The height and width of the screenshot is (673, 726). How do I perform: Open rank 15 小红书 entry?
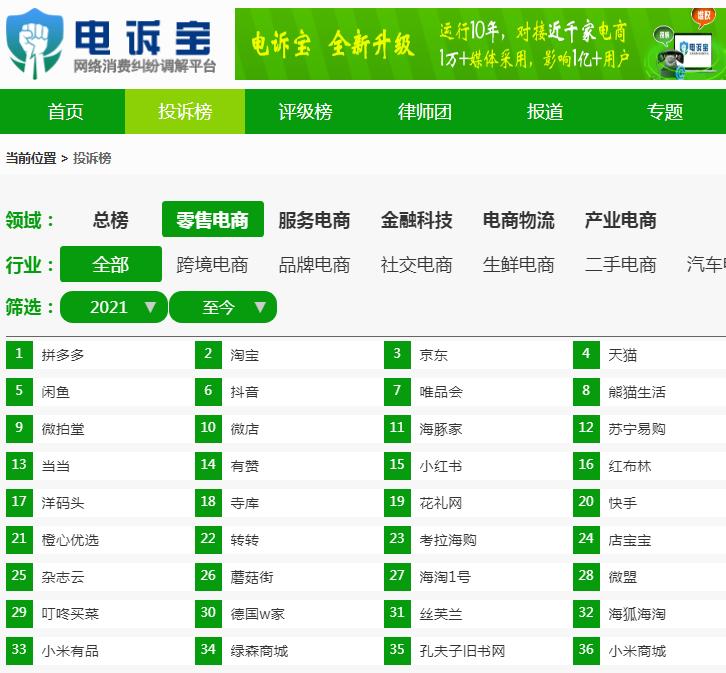441,467
